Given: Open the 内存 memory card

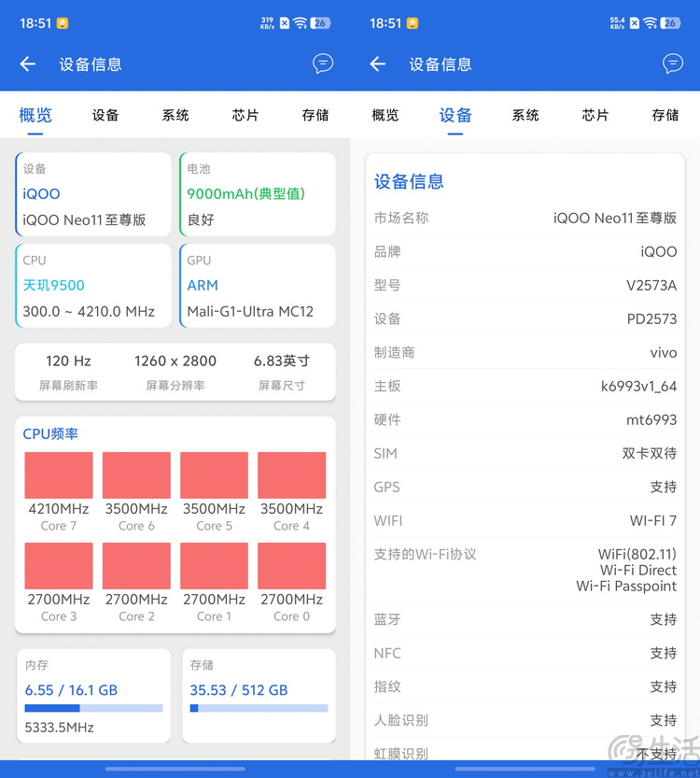Looking at the screenshot, I should (x=93, y=696).
